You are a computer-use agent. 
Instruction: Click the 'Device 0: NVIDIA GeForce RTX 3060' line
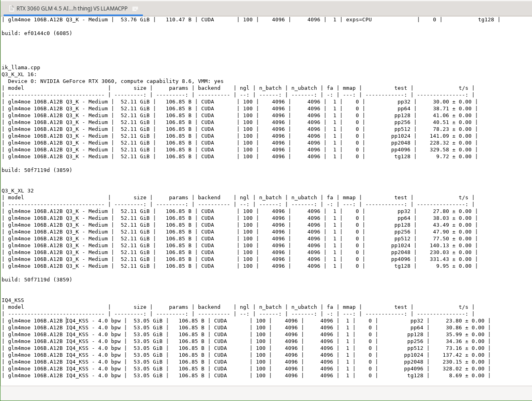tap(116, 81)
